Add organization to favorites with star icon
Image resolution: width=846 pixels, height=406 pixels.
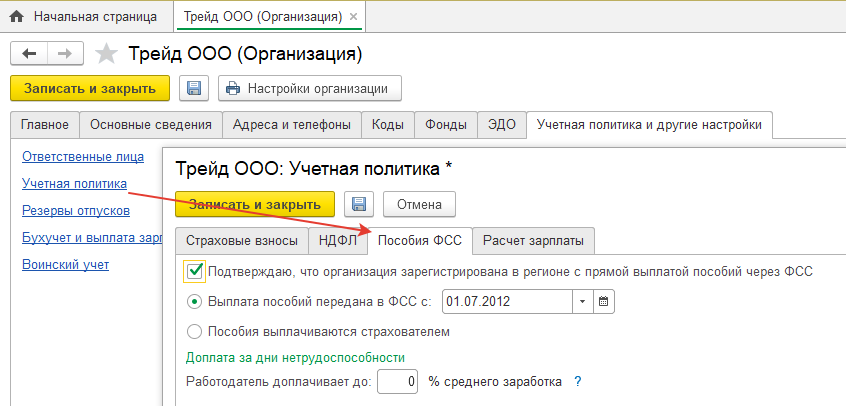pyautogui.click(x=106, y=53)
